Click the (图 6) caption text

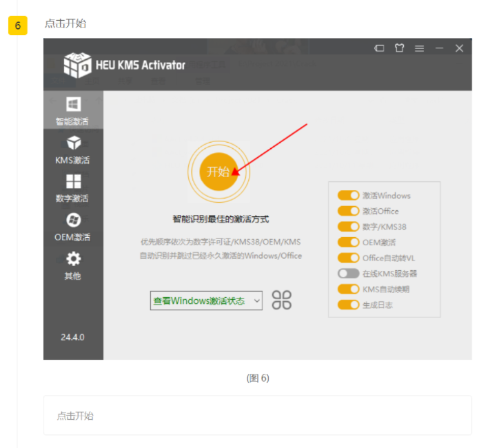click(x=258, y=378)
